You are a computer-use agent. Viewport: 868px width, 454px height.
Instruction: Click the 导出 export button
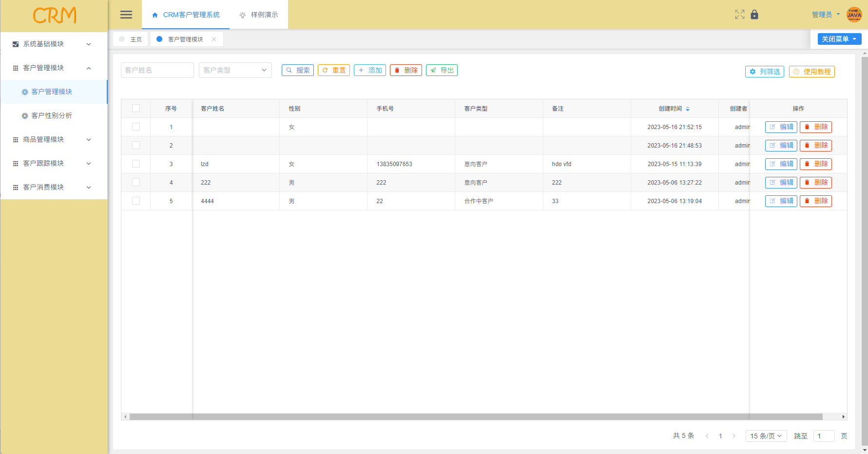[x=442, y=70]
